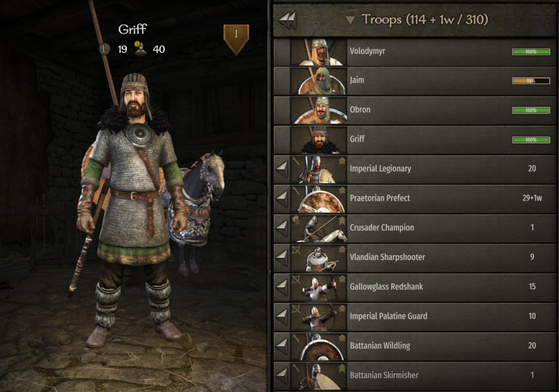Transfer Imperial Palatine Guard with left arrow
Screen dimensions: 559x392
tap(282, 316)
